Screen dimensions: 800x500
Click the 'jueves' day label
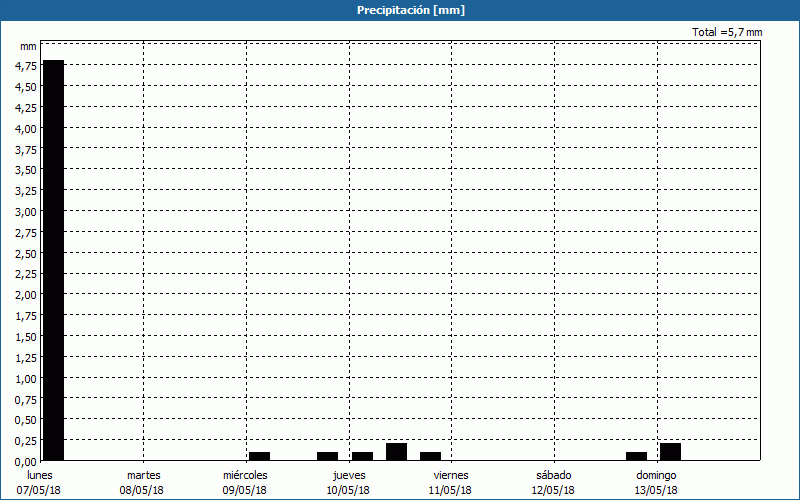click(349, 476)
